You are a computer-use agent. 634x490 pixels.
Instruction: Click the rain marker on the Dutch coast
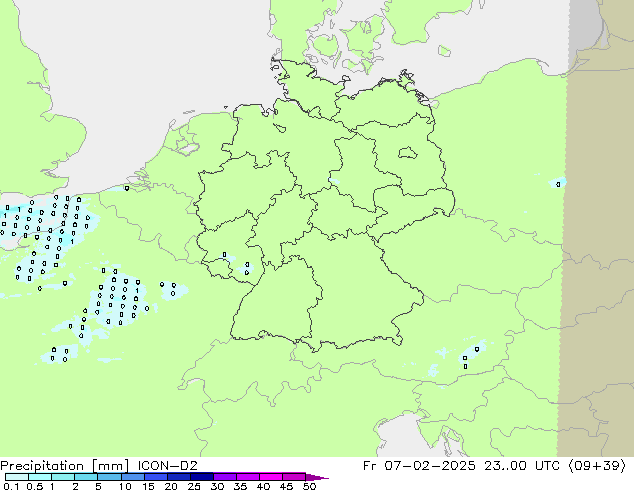127,187
